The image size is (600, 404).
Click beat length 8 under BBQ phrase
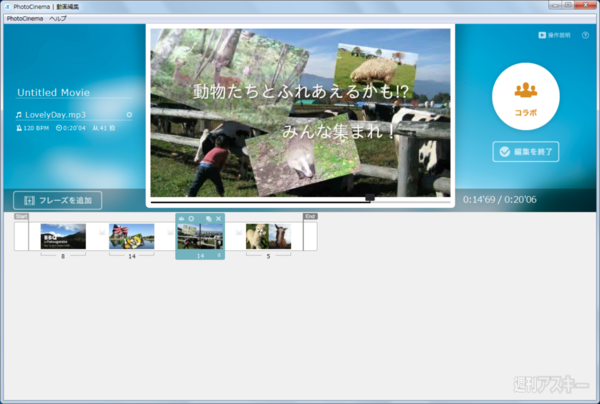click(63, 256)
